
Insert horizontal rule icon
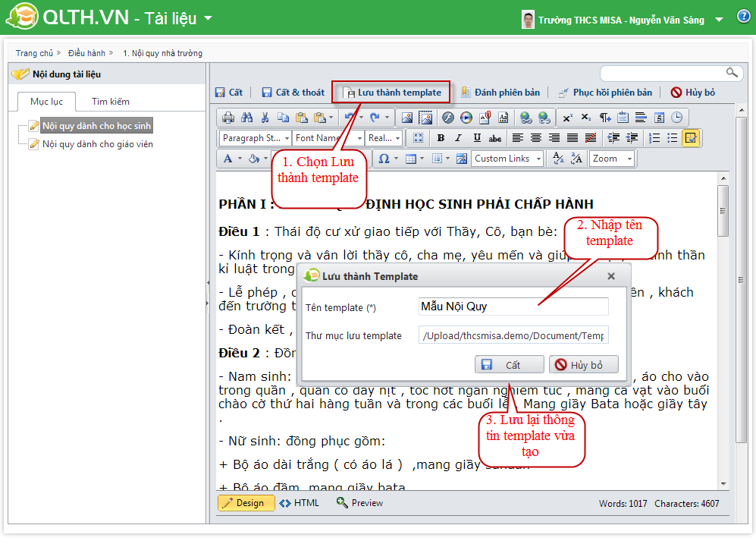pyautogui.click(x=641, y=117)
